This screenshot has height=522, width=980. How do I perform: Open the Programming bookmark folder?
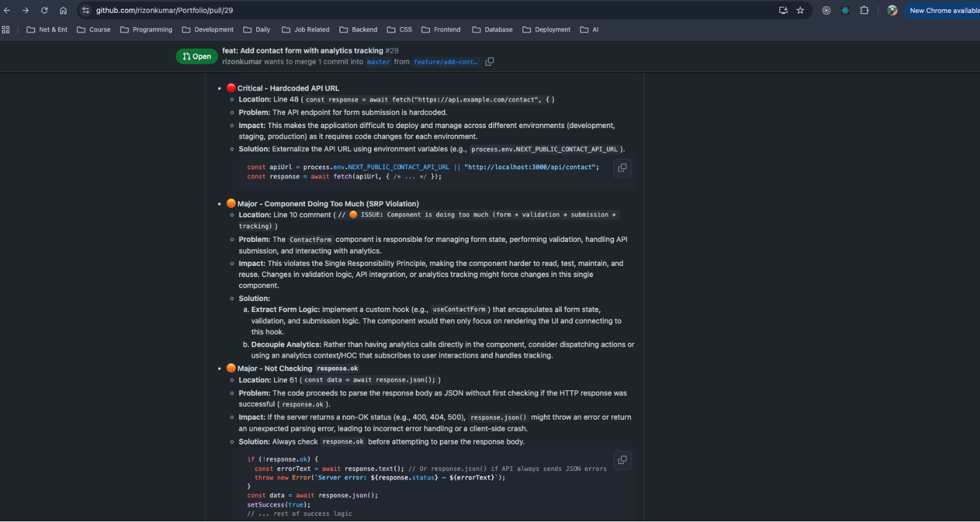pos(147,30)
